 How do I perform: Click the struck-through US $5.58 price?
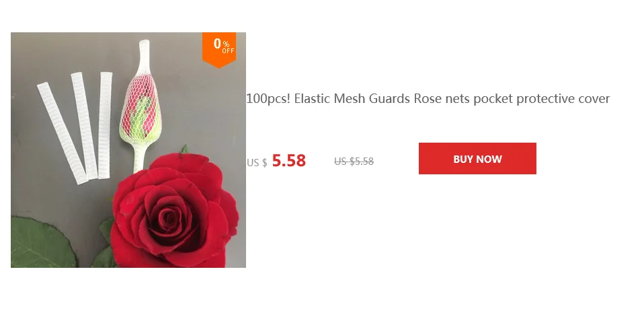point(354,162)
